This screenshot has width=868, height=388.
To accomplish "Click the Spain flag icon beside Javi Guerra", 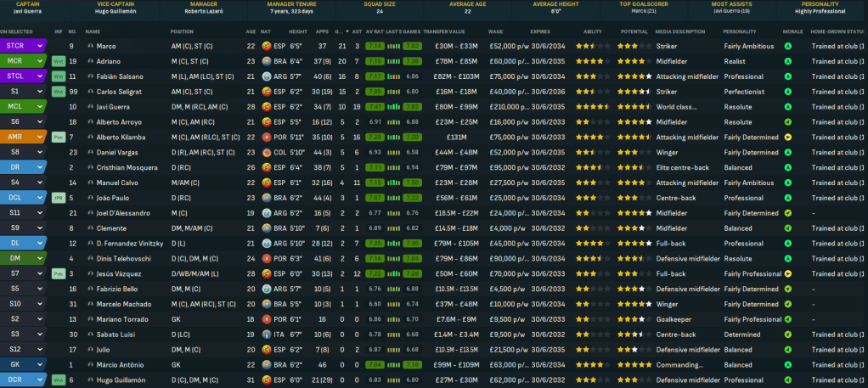I will point(267,107).
